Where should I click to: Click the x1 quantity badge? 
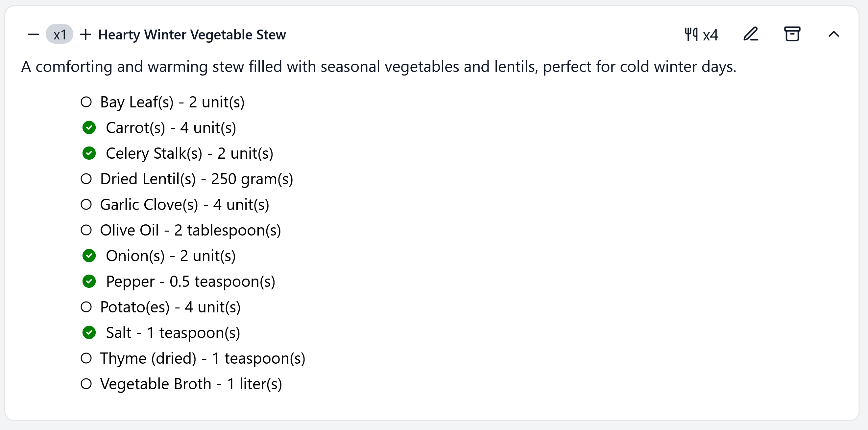click(60, 34)
